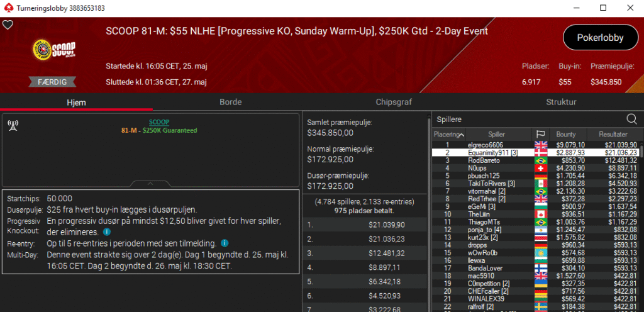
Task: Add tournament to favorites with heart icon
Action: (x=8, y=25)
